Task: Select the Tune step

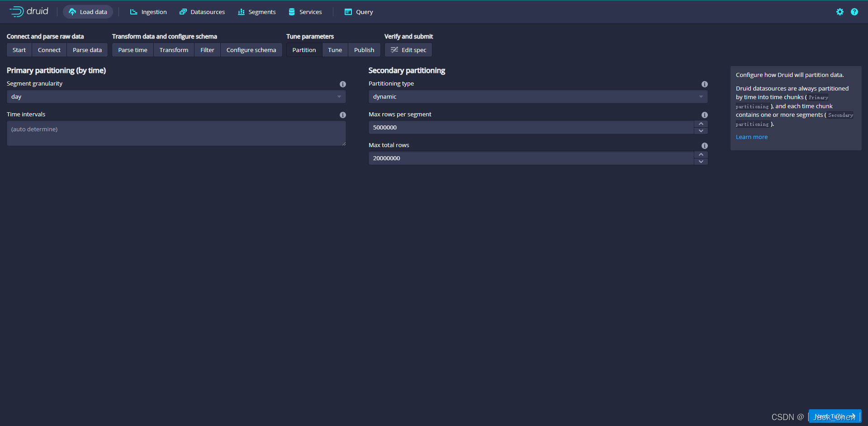Action: tap(335, 50)
